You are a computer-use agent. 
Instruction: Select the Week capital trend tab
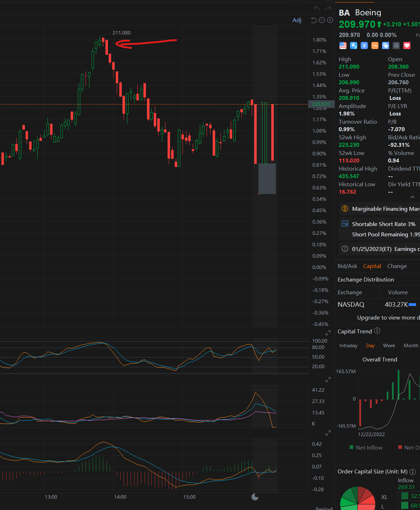[389, 345]
